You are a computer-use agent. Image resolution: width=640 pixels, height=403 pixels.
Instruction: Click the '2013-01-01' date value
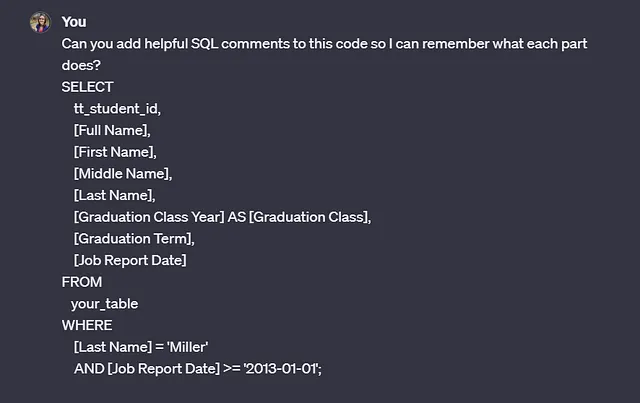pyautogui.click(x=281, y=368)
